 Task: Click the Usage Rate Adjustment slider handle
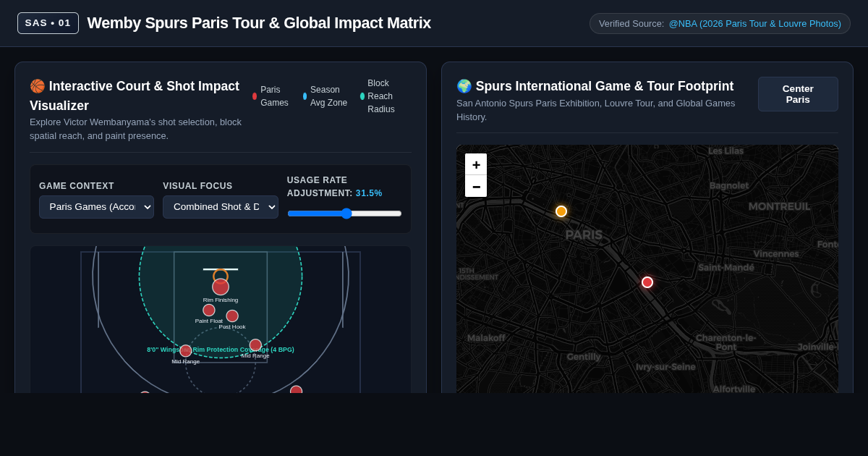click(x=346, y=214)
